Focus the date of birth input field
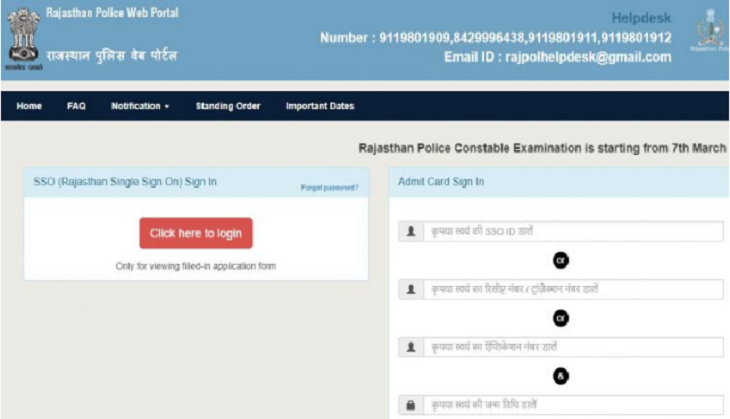This screenshot has width=730, height=419. click(x=573, y=405)
